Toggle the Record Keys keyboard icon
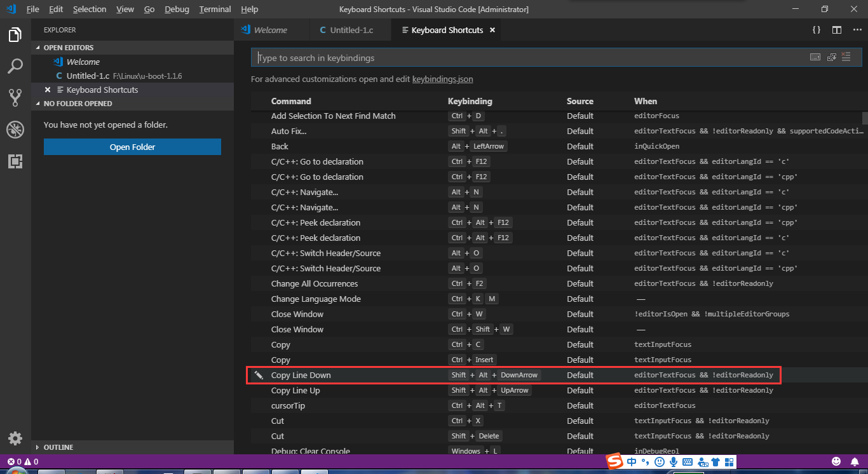 [815, 57]
